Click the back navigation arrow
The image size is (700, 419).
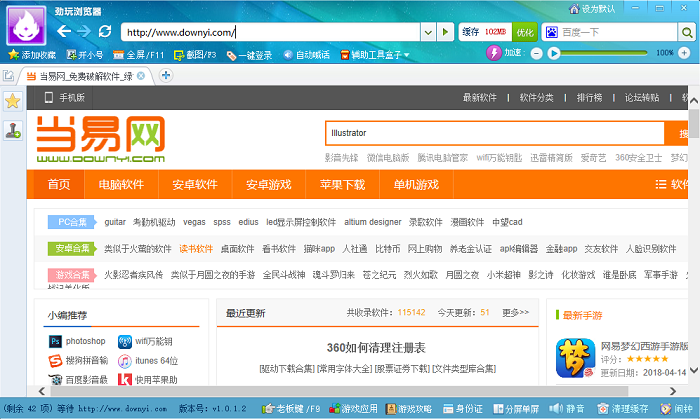(64, 31)
